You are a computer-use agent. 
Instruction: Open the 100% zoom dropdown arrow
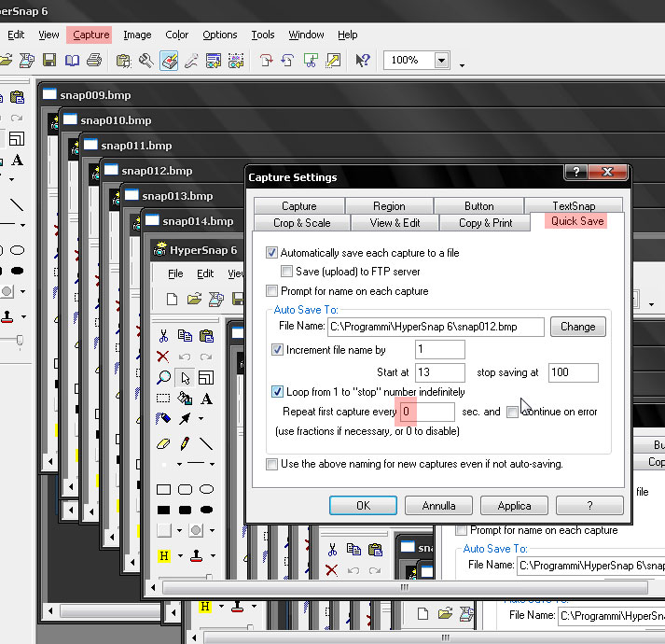coord(441,61)
